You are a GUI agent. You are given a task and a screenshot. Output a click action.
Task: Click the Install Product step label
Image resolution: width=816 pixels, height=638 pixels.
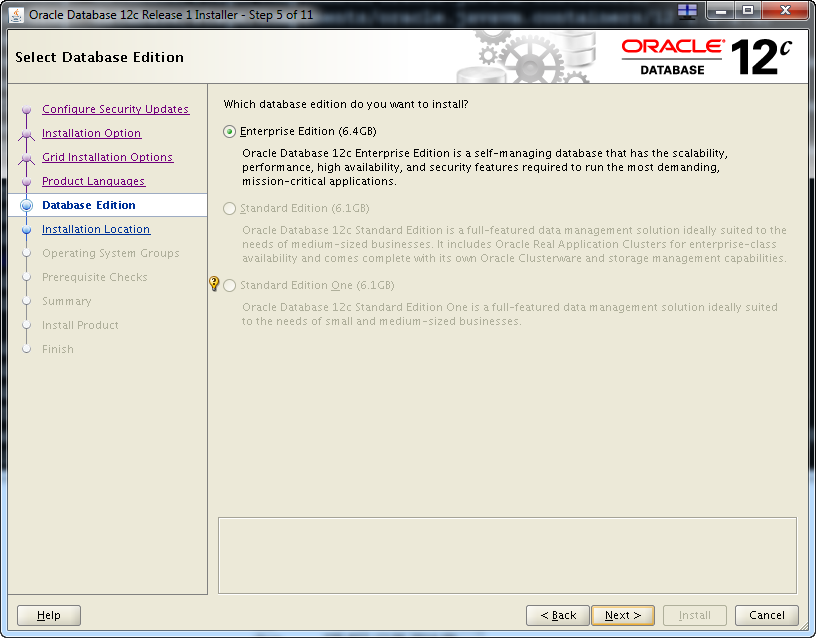tap(80, 325)
